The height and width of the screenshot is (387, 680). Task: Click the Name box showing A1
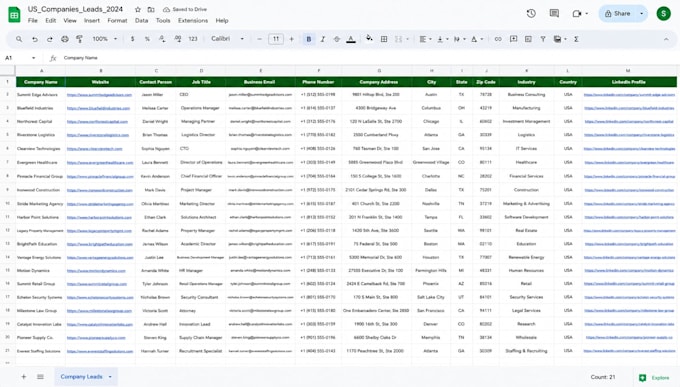tap(20, 58)
